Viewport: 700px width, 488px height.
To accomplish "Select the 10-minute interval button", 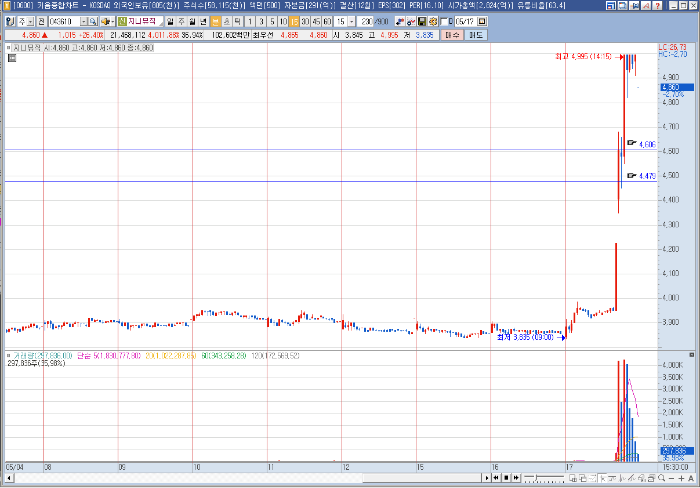I will pyautogui.click(x=283, y=21).
